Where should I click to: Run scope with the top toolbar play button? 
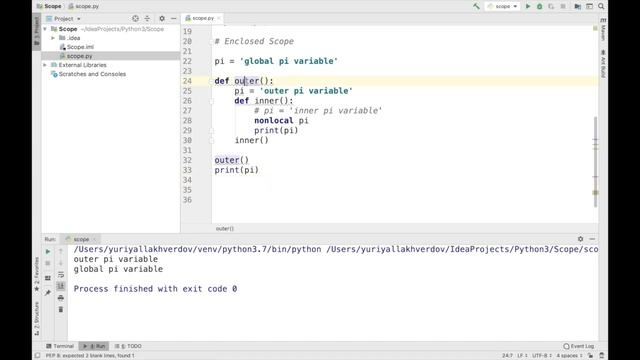click(528, 6)
